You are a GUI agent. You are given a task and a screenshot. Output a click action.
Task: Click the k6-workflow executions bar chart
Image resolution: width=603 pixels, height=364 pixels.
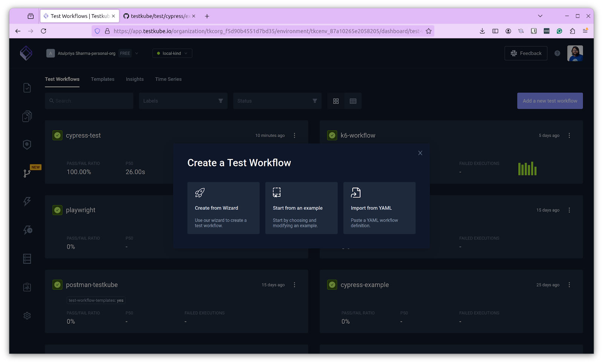coord(527,169)
